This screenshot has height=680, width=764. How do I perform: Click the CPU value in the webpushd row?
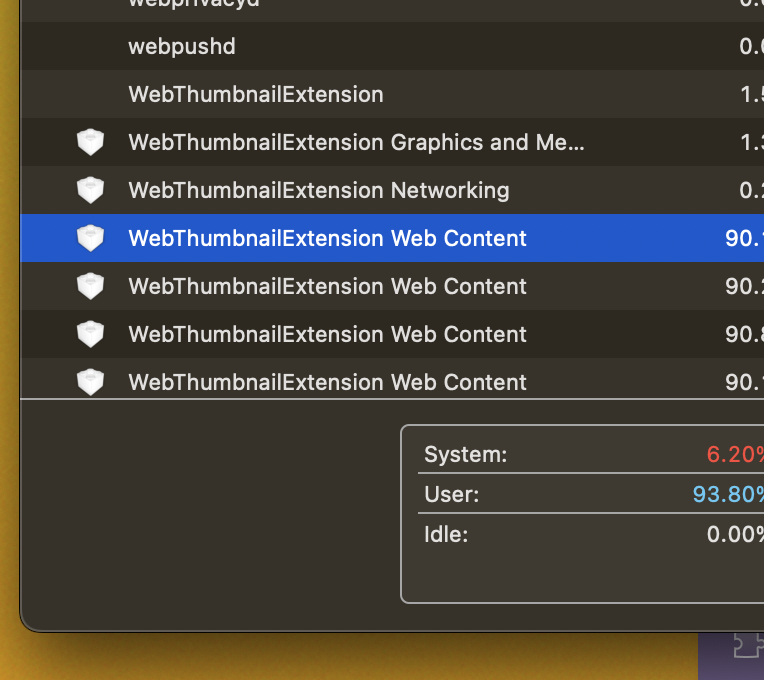click(x=751, y=47)
